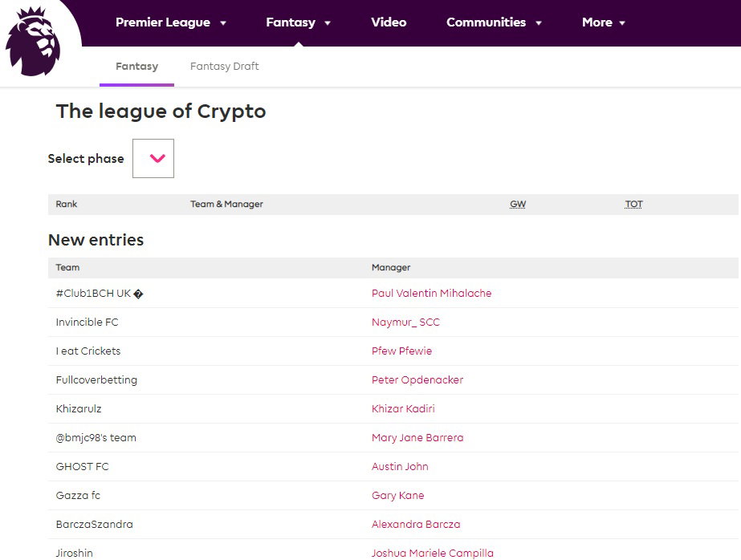Viewport: 741px width, 560px height.
Task: Go to the Video section
Action: coord(389,22)
